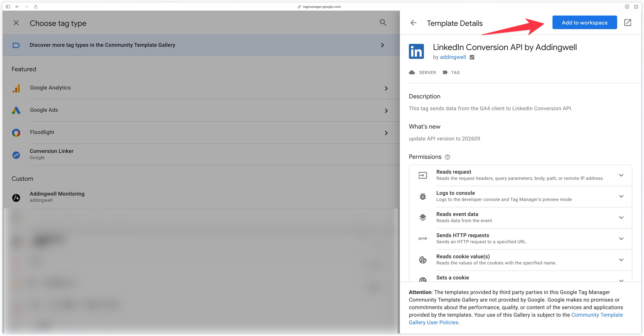Expand the Logs to console permission

click(x=621, y=196)
